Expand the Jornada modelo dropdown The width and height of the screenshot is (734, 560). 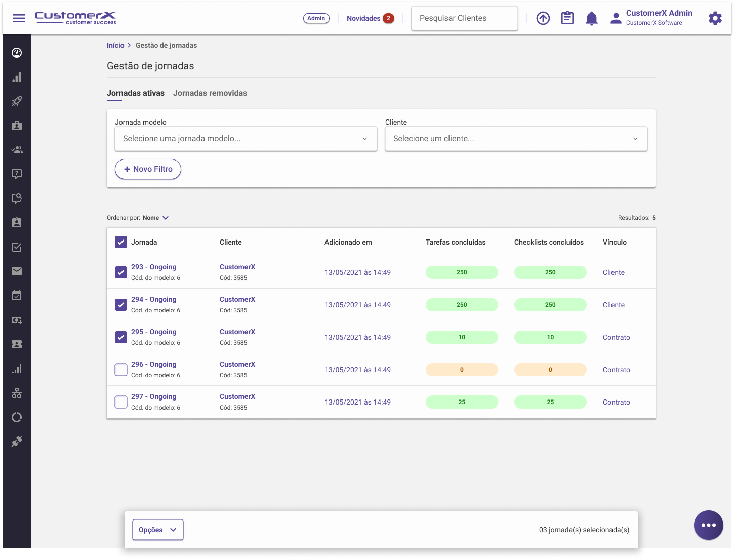pyautogui.click(x=246, y=139)
